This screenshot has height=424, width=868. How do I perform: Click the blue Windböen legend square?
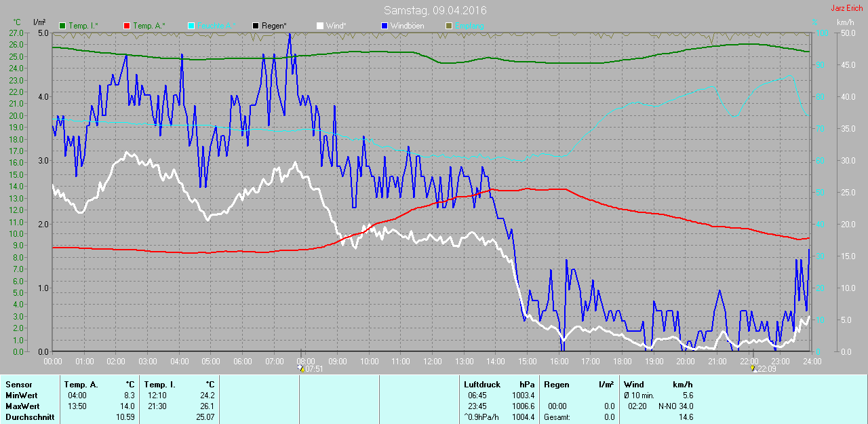(x=384, y=26)
